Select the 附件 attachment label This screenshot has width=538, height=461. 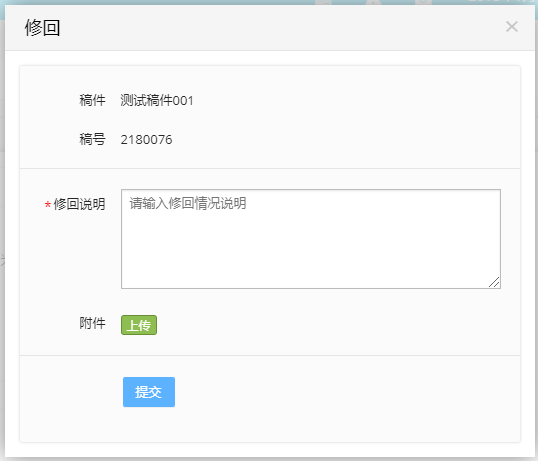[x=92, y=323]
